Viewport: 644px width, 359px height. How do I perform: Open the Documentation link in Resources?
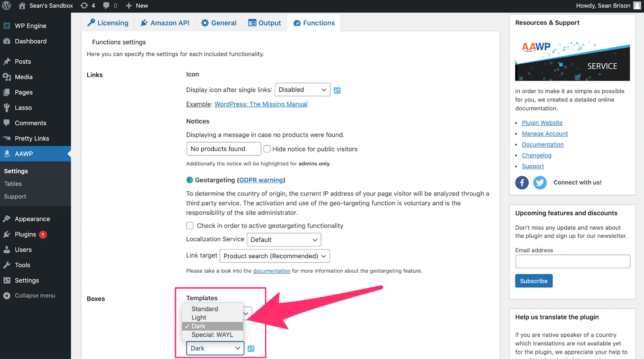pos(543,145)
